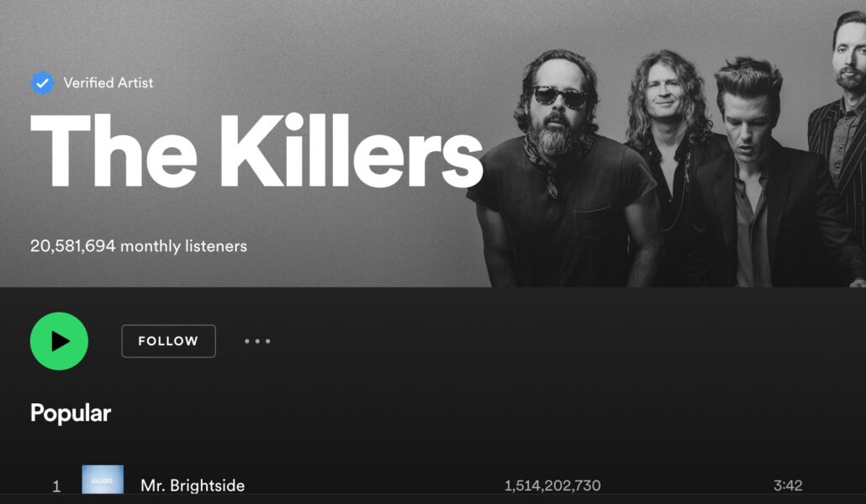Image resolution: width=866 pixels, height=504 pixels.
Task: Select the large The Killers artist name
Action: point(256,150)
